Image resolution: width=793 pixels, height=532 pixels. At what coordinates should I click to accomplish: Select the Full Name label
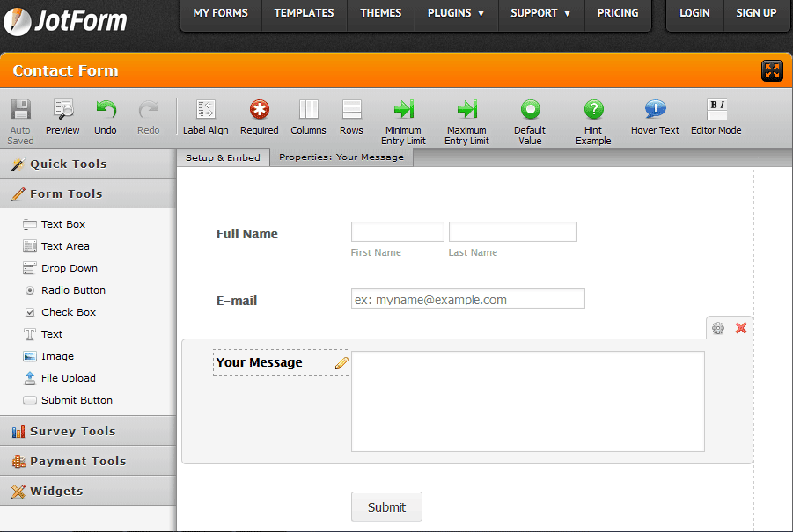pyautogui.click(x=246, y=234)
